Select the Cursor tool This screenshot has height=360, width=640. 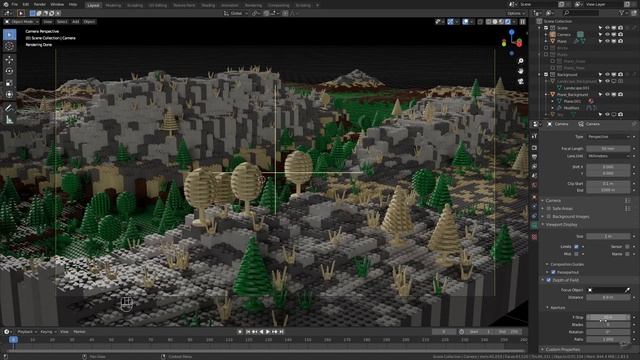coord(9,46)
